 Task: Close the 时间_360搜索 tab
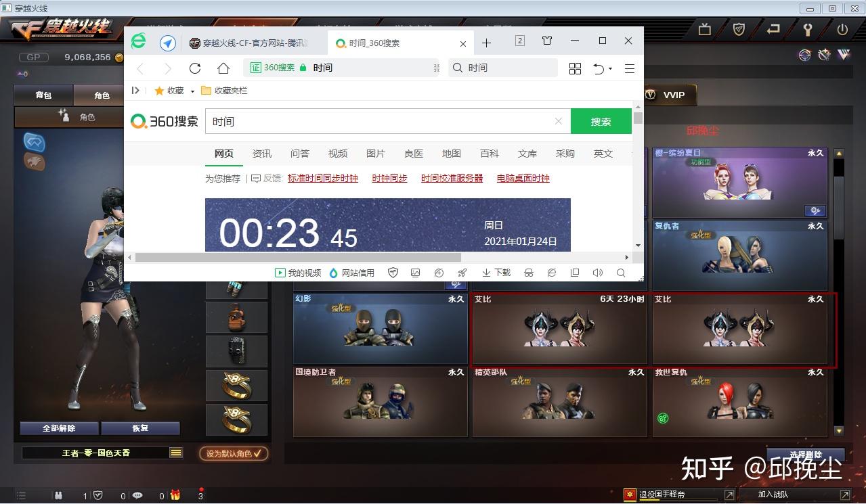coord(463,43)
